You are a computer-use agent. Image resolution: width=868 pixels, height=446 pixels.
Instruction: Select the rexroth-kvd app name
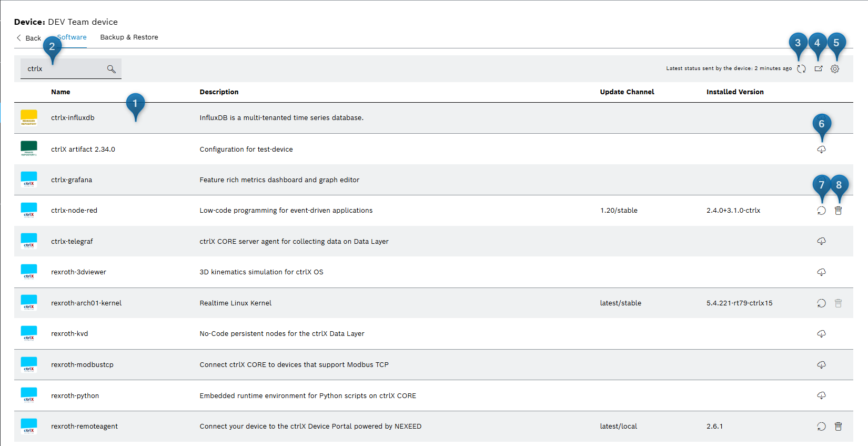click(69, 334)
